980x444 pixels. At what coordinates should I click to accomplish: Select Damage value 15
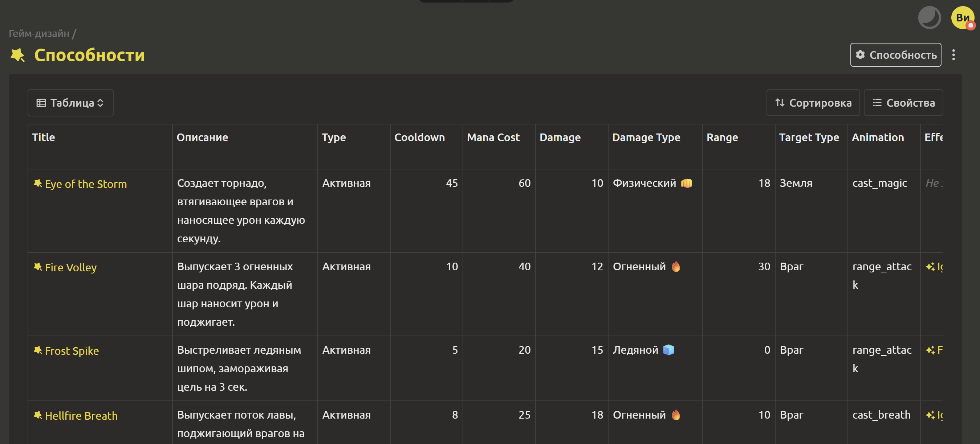point(597,350)
